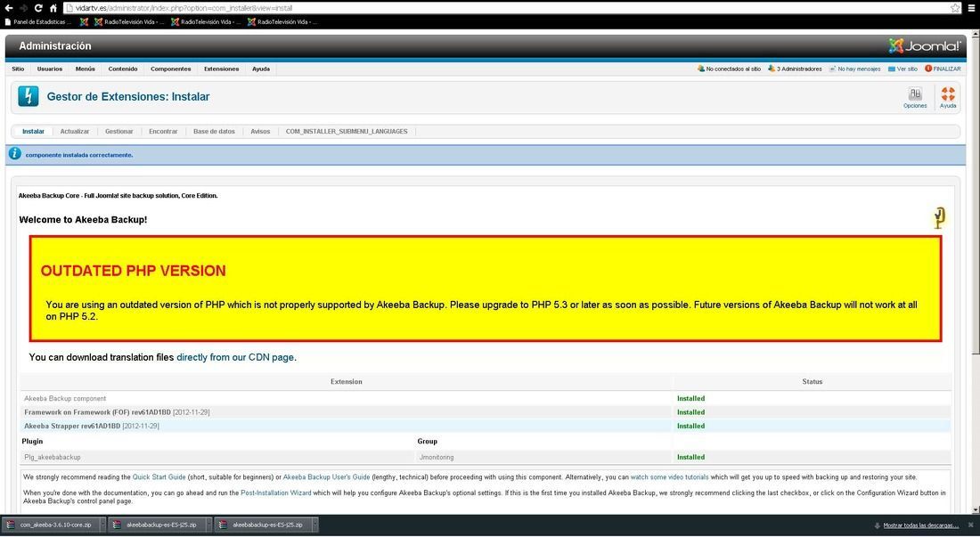Open the Sitio menu
This screenshot has height=537, width=980.
18,69
